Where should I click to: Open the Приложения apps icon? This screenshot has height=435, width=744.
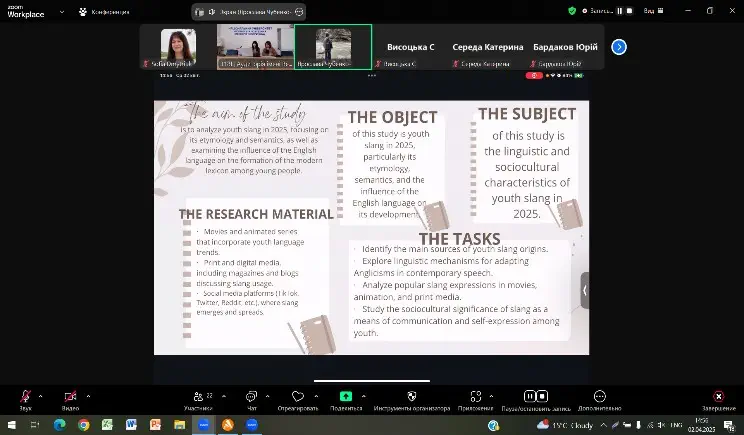pos(476,396)
